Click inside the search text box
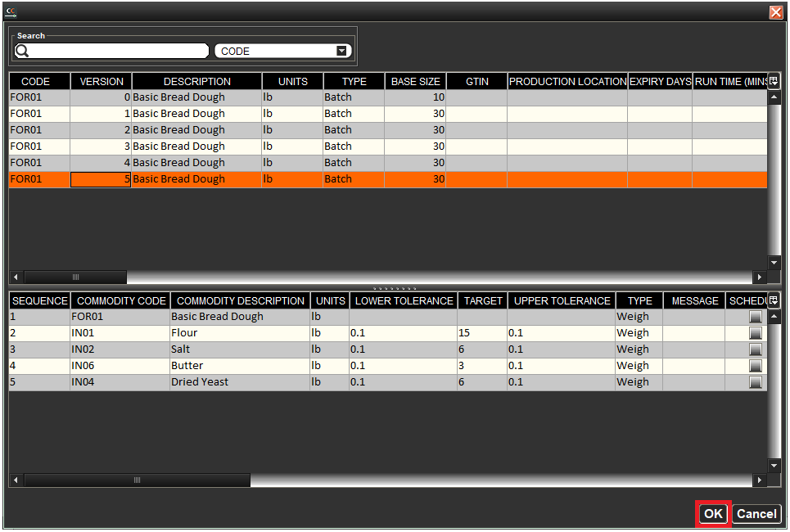Viewport: 790px width, 532px height. click(x=115, y=50)
